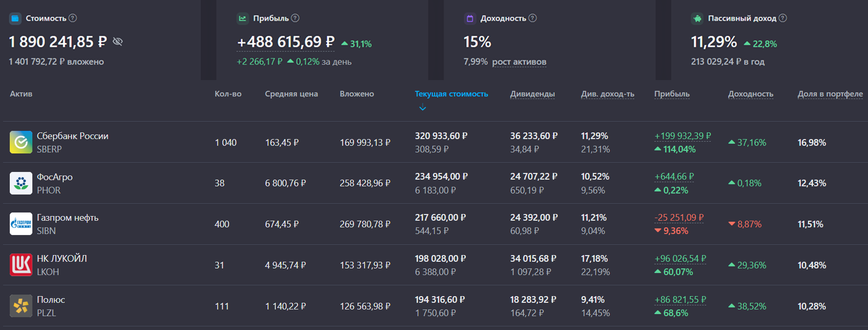Image resolution: width=868 pixels, height=330 pixels.
Task: Click the Доходность calendar icon
Action: (x=469, y=18)
